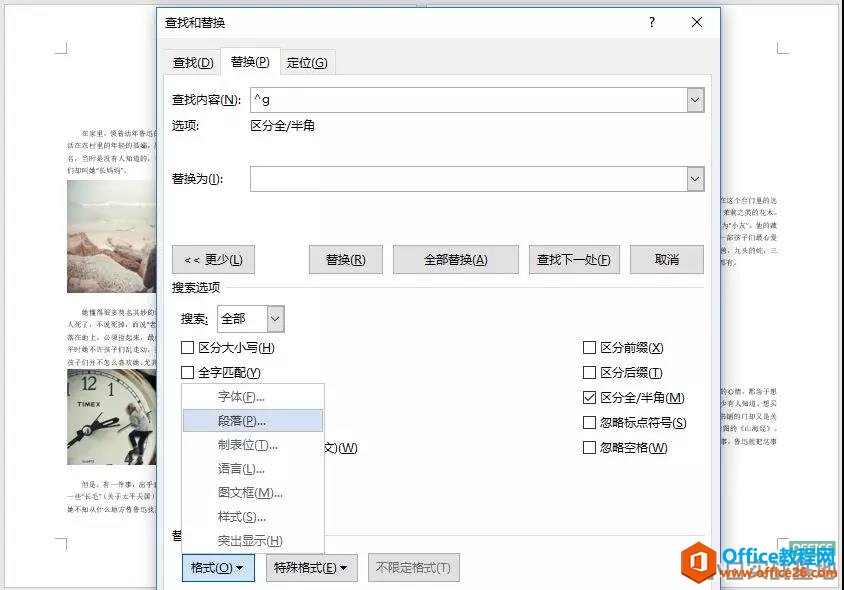Collapse options with the 更少 button
The image size is (844, 590).
coord(214,258)
